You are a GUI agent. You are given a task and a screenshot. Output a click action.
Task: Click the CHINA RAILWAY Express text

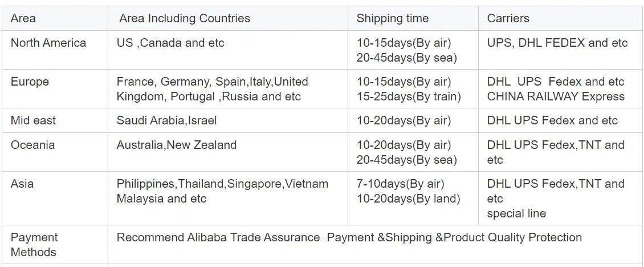point(556,96)
